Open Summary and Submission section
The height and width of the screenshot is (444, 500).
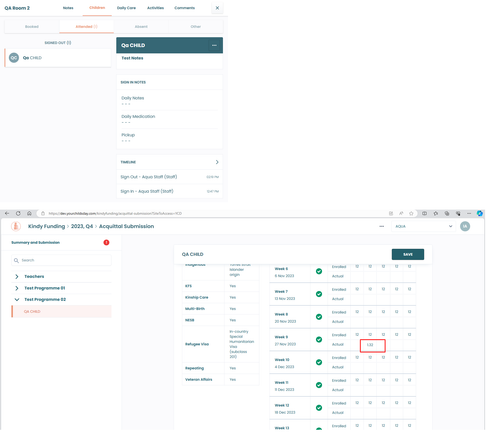pos(36,242)
